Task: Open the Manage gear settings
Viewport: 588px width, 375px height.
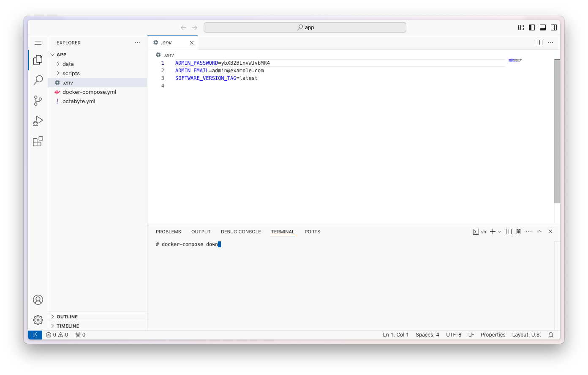Action: pos(38,320)
